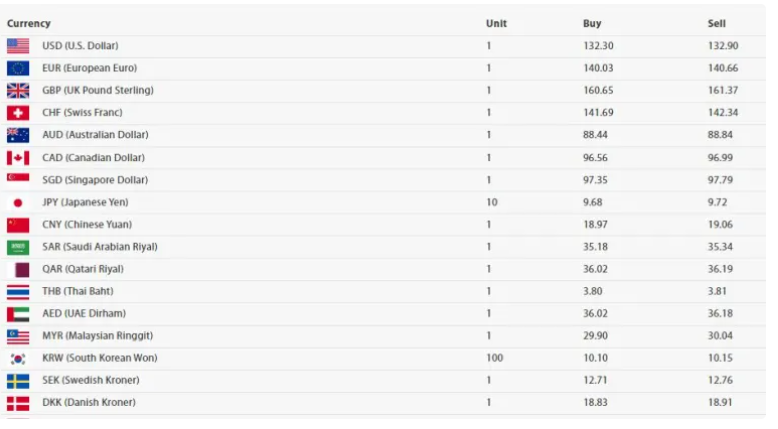This screenshot has height=429, width=778.
Task: Click the Australian flag icon
Action: click(18, 135)
